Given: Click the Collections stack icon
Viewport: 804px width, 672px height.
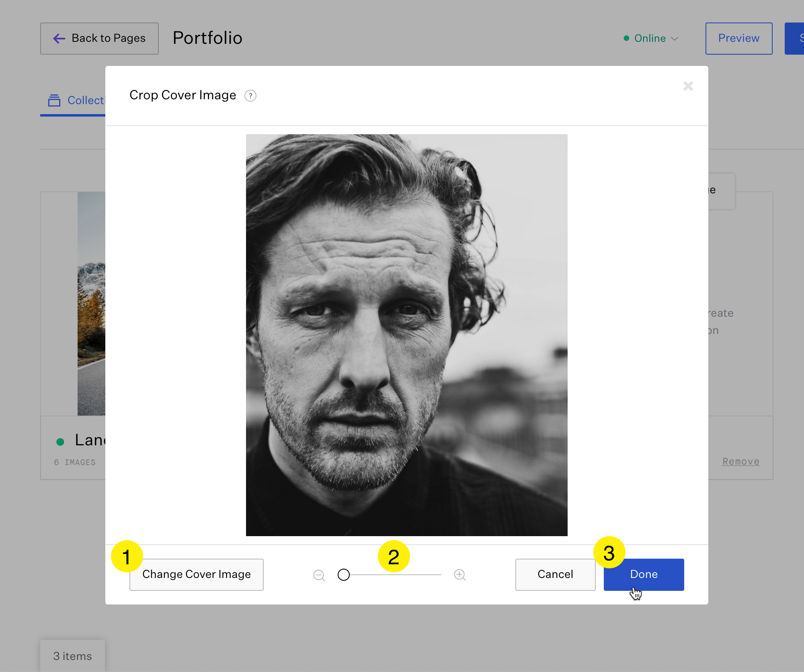Looking at the screenshot, I should pyautogui.click(x=54, y=100).
